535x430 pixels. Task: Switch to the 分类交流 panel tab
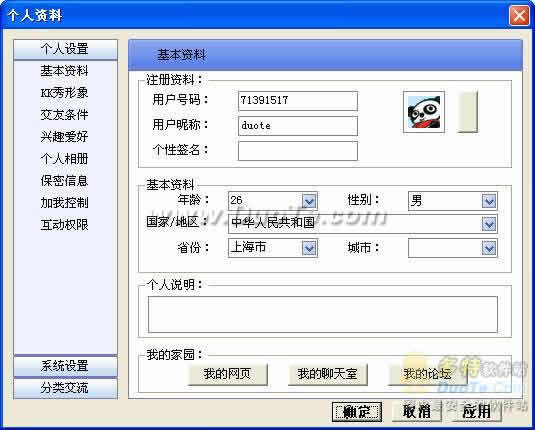66,388
